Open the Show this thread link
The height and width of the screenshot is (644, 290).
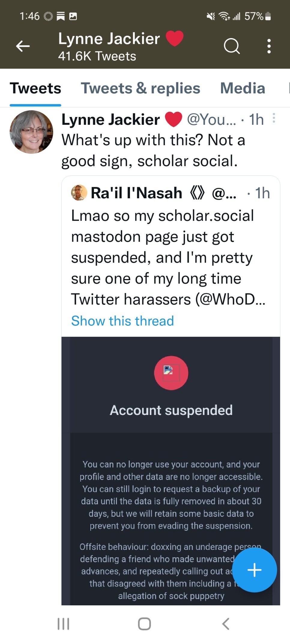[122, 321]
